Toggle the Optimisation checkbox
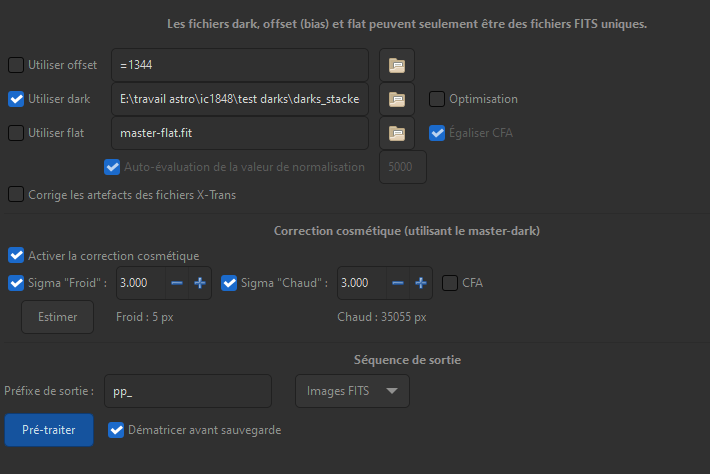The width and height of the screenshot is (710, 474). tap(437, 99)
